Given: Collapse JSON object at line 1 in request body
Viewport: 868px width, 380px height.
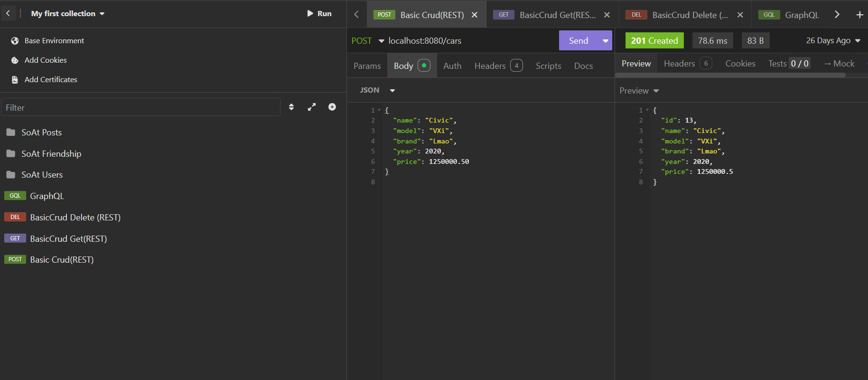Looking at the screenshot, I should coord(379,110).
